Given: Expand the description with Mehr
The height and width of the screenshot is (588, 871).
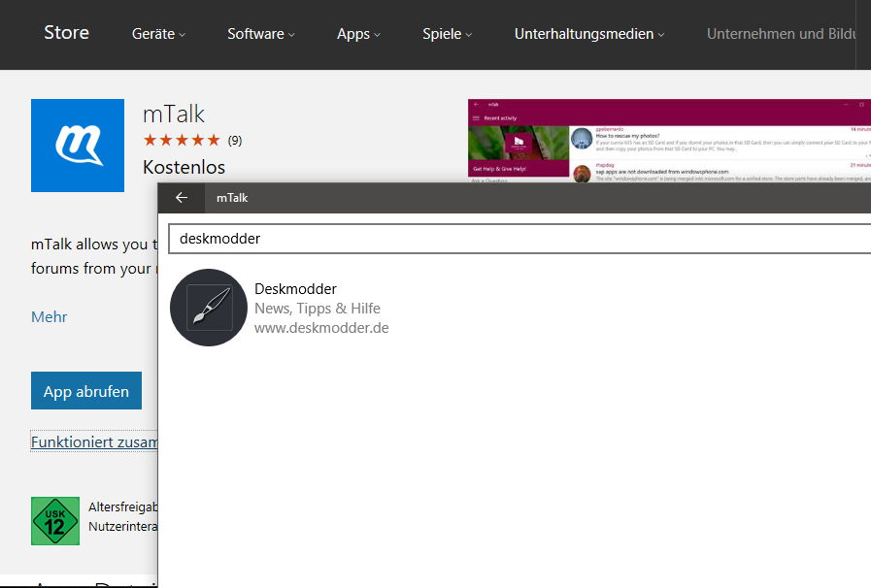Looking at the screenshot, I should pos(49,317).
